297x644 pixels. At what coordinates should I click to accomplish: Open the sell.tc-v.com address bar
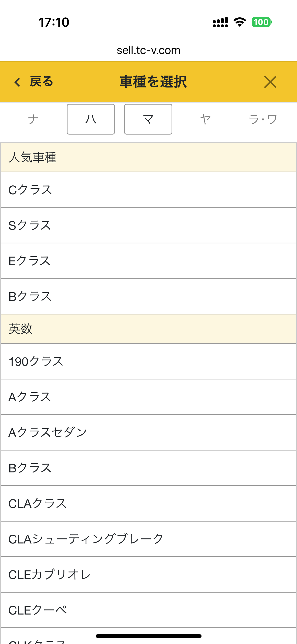click(x=148, y=50)
